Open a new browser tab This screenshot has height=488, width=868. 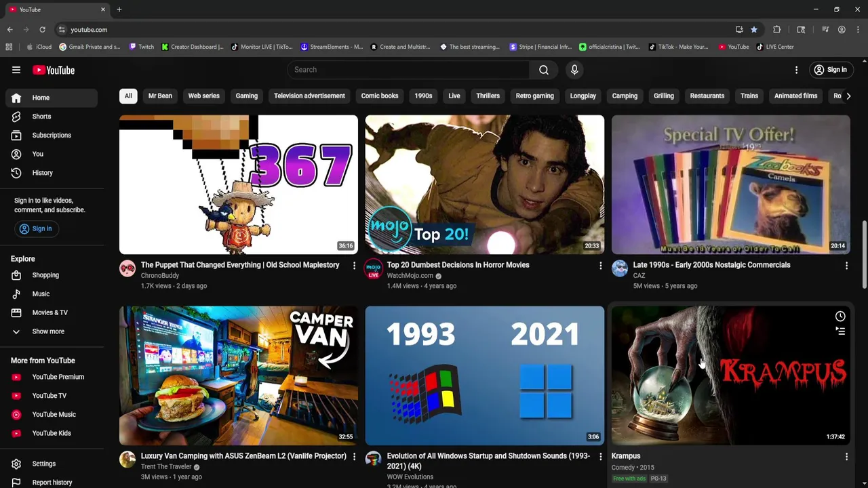click(x=119, y=9)
